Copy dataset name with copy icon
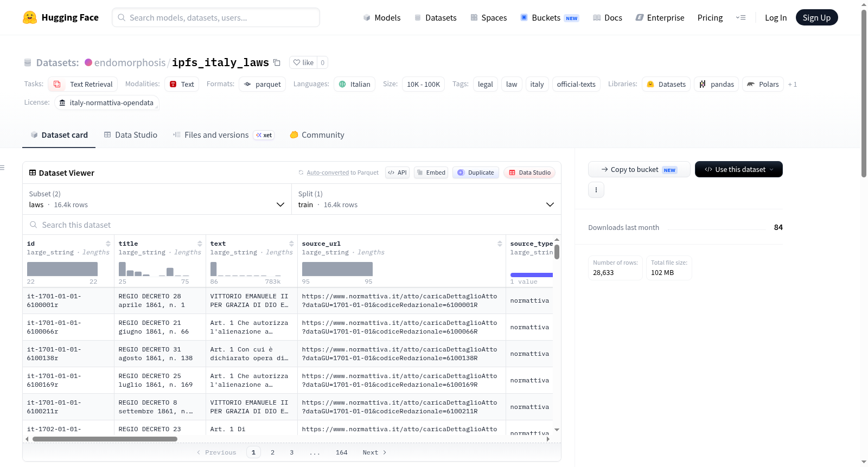This screenshot has width=868, height=467. point(277,62)
